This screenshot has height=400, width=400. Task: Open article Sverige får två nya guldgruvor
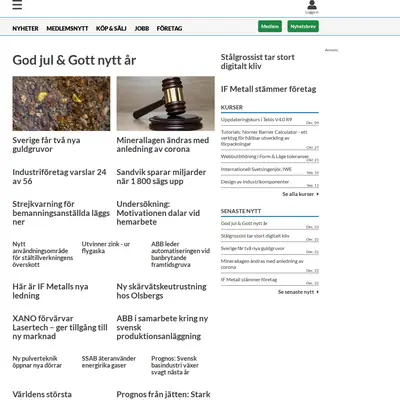coord(46,145)
